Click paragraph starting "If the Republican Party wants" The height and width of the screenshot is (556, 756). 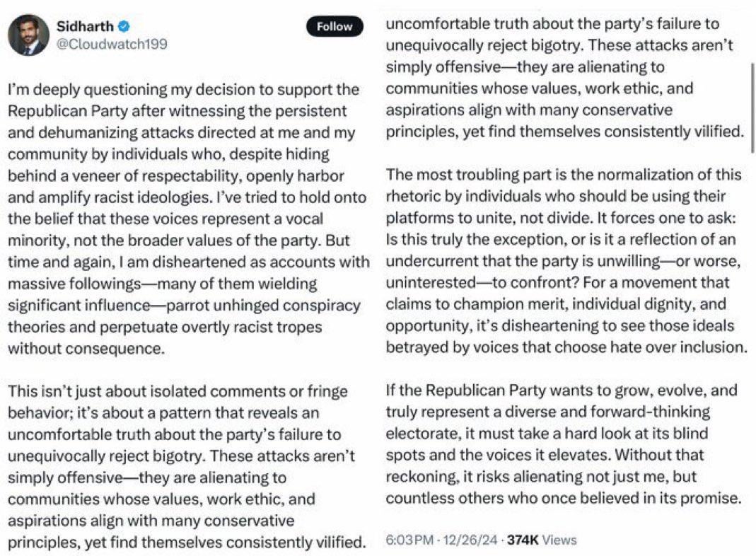tap(563, 444)
